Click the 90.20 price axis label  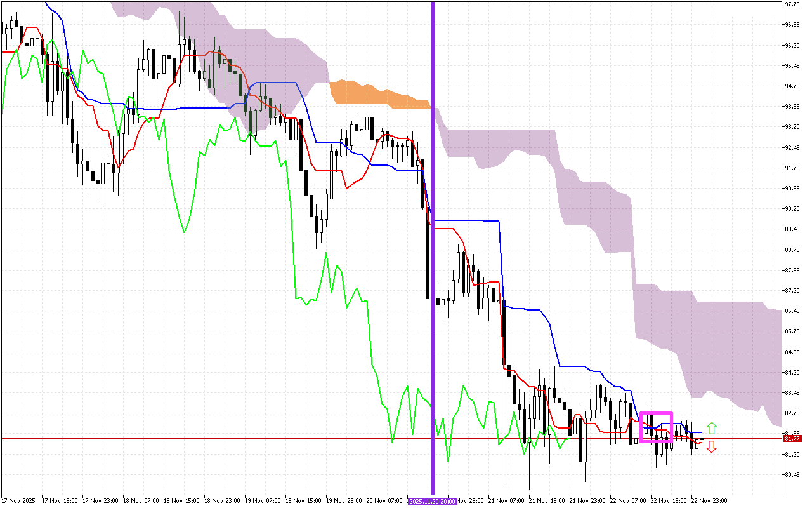(792, 208)
